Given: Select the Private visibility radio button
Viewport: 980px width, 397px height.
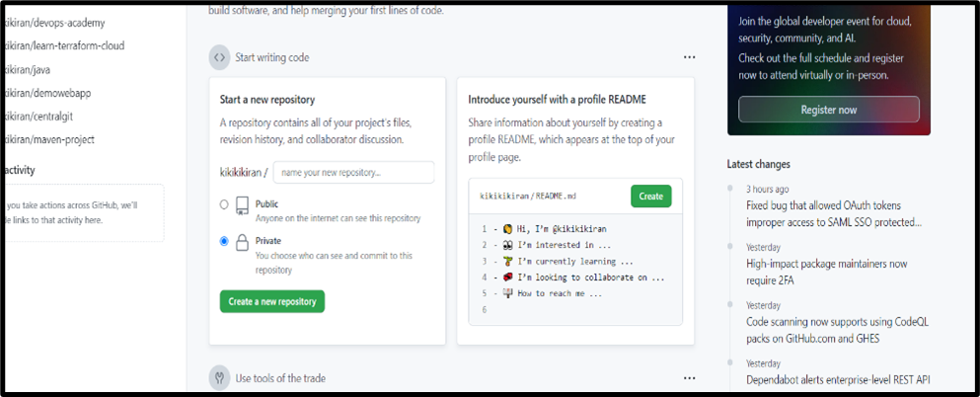Looking at the screenshot, I should point(225,241).
